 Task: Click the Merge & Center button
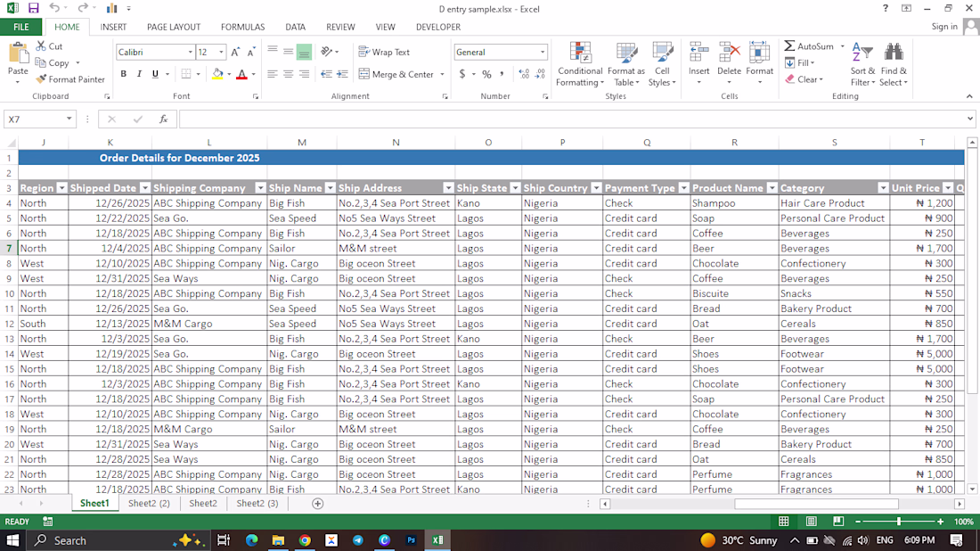(396, 74)
